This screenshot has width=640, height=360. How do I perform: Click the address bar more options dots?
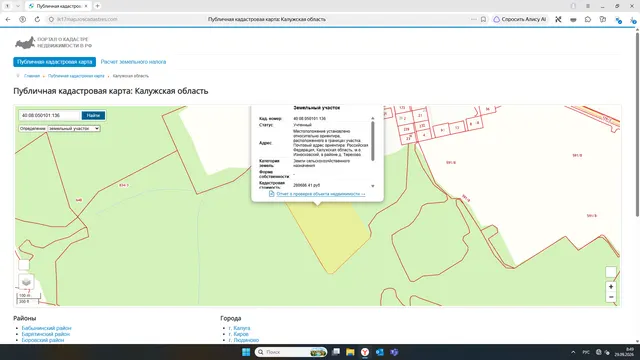pyautogui.click(x=473, y=19)
